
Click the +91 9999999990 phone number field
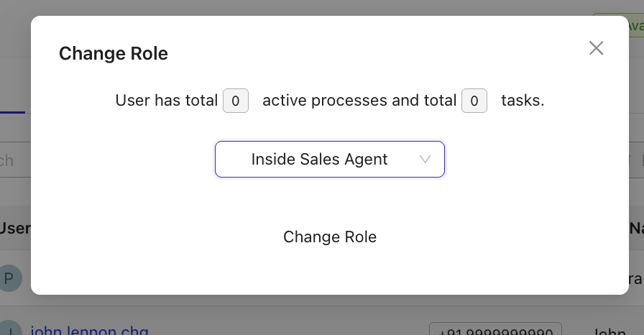[494, 331]
